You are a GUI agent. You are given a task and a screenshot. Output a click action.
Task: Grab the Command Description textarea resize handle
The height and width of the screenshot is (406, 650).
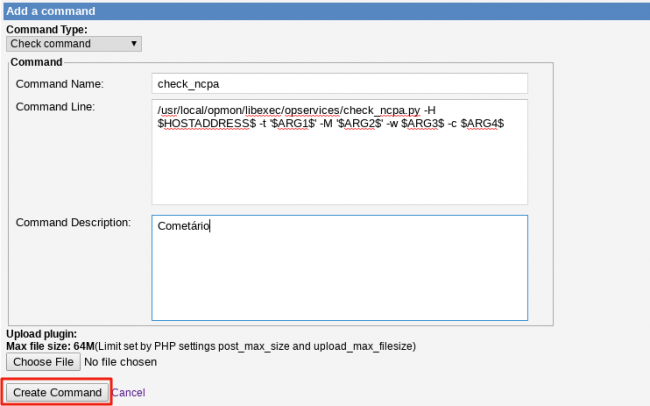pos(523,317)
